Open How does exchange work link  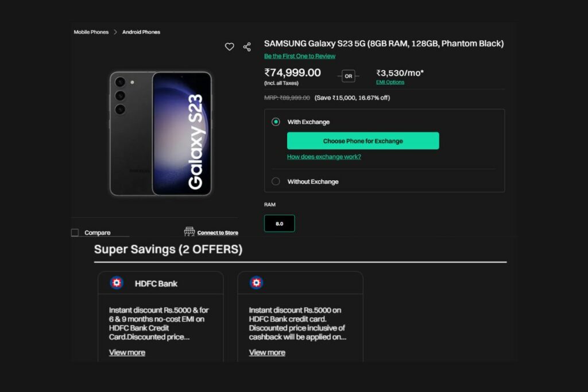pyautogui.click(x=324, y=157)
